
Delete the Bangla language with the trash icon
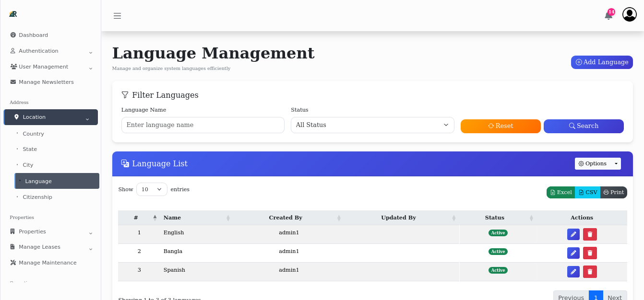590,253
